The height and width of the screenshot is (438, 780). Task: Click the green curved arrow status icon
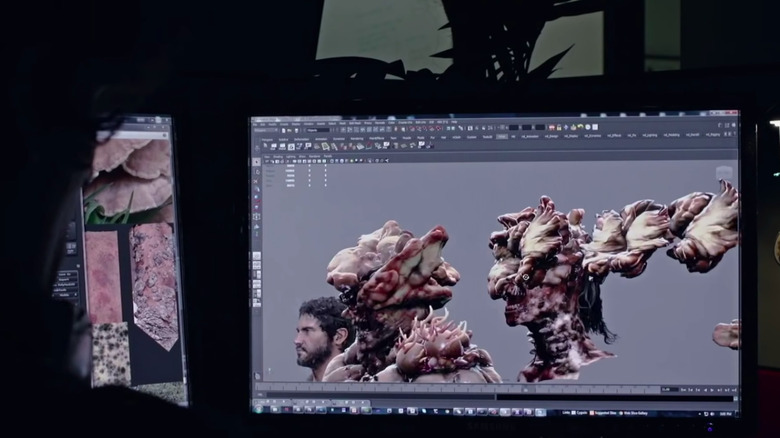(x=580, y=127)
